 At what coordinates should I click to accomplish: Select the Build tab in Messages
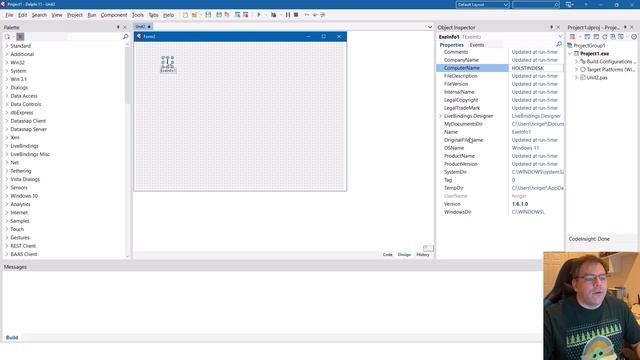(12, 338)
